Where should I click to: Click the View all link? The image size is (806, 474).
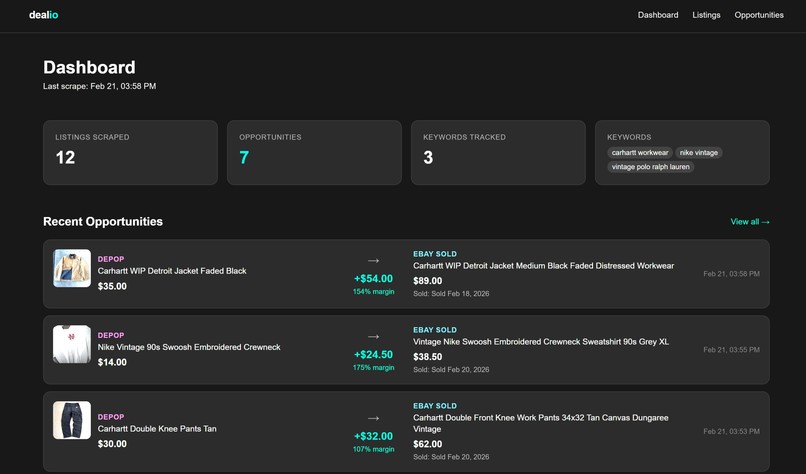(750, 222)
